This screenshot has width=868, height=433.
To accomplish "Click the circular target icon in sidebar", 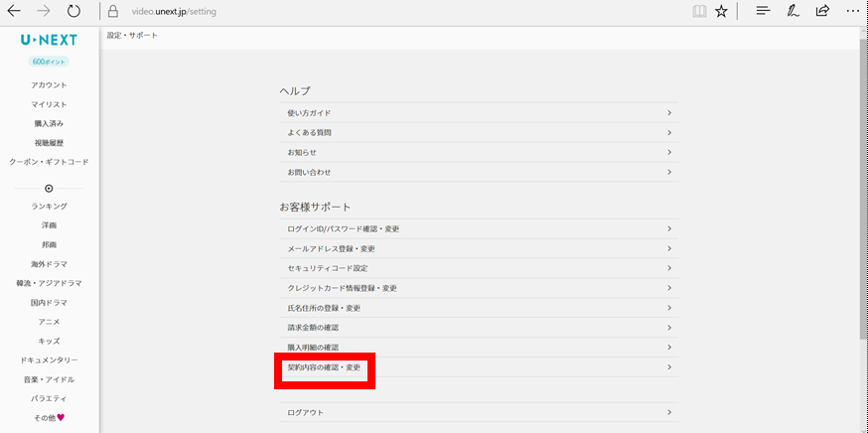I will [49, 189].
